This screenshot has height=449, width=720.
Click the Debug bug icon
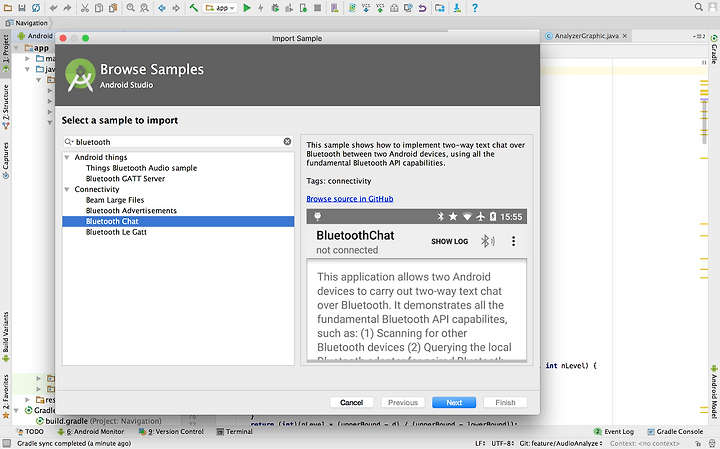click(275, 8)
